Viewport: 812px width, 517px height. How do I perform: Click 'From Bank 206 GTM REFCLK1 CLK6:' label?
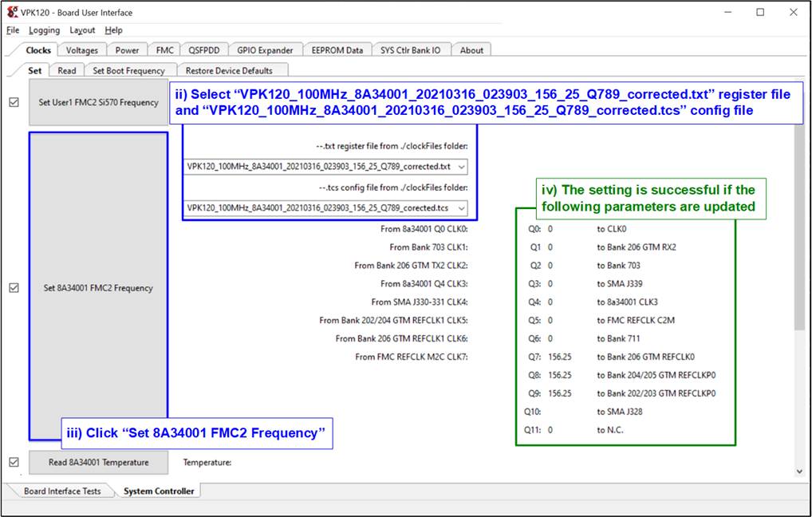tap(402, 338)
